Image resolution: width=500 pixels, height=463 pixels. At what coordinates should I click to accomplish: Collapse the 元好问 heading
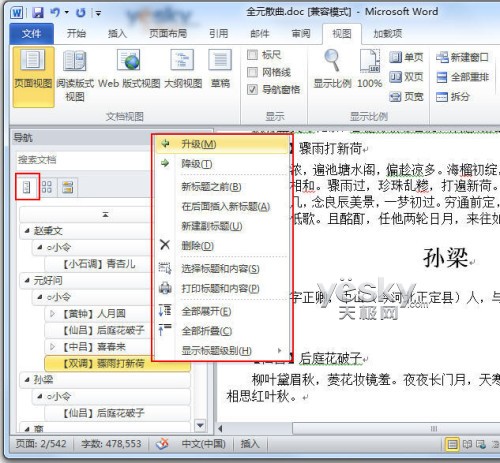pyautogui.click(x=27, y=281)
